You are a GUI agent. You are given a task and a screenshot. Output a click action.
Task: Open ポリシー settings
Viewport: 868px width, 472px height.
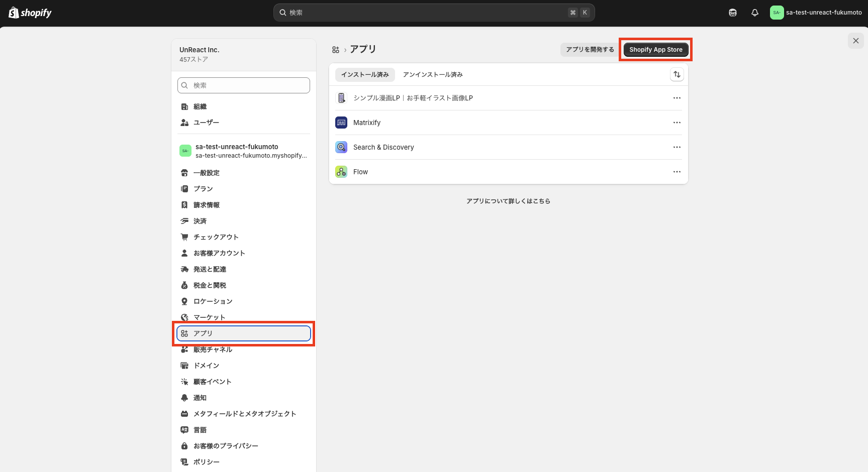coord(244,462)
